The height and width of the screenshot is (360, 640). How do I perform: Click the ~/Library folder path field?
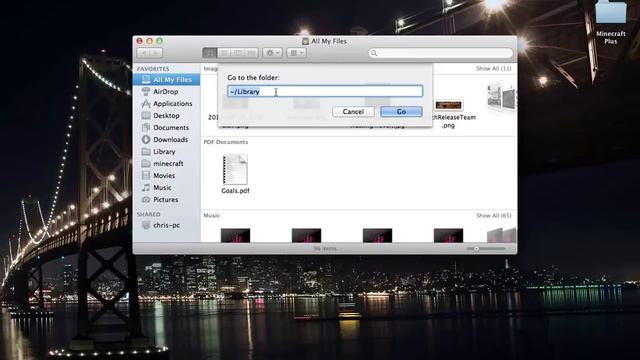click(325, 91)
